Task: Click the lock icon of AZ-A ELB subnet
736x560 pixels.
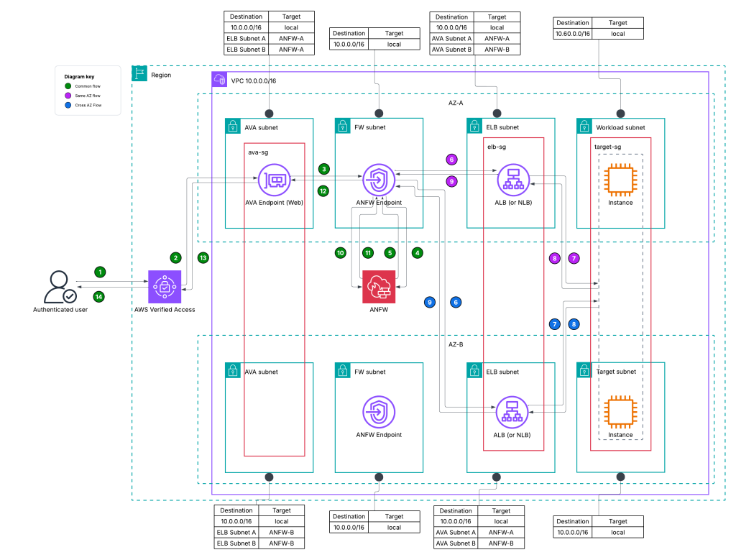Action: point(474,126)
